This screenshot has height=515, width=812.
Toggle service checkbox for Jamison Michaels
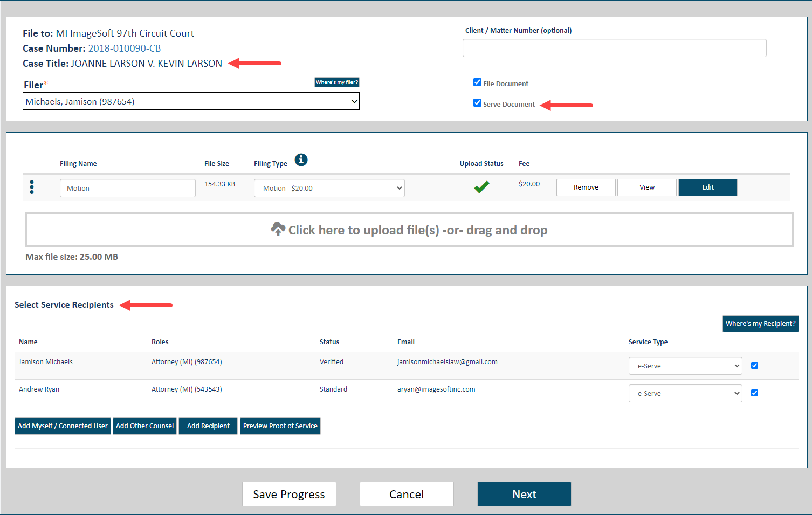(x=754, y=365)
